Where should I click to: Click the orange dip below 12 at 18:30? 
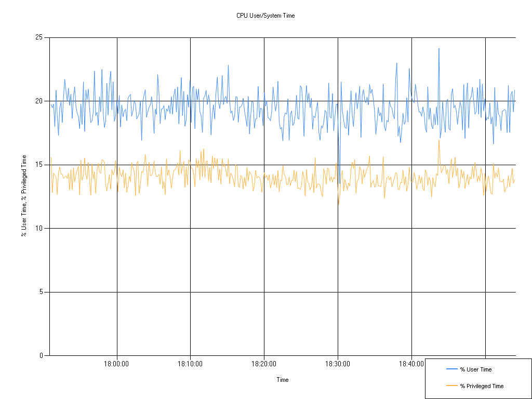(339, 204)
